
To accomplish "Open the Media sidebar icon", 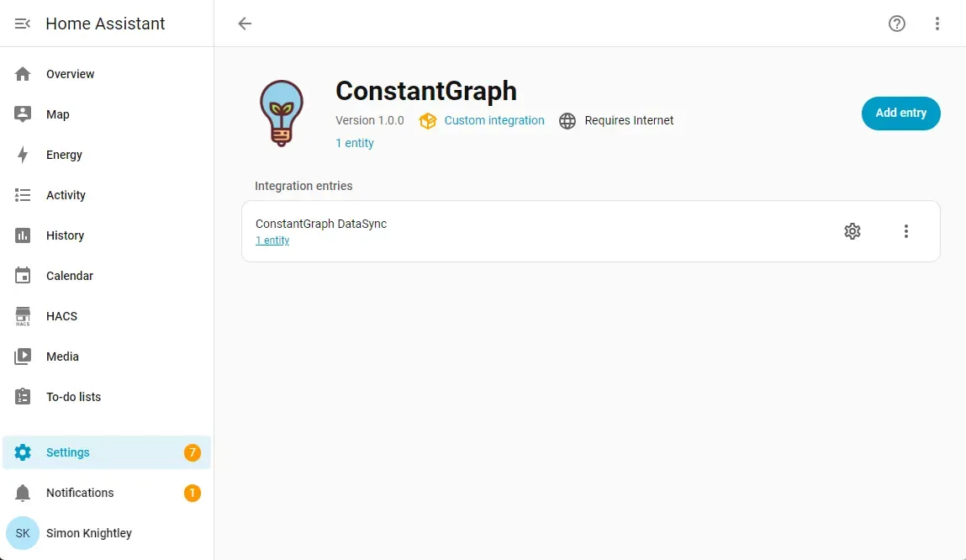I will point(23,357).
